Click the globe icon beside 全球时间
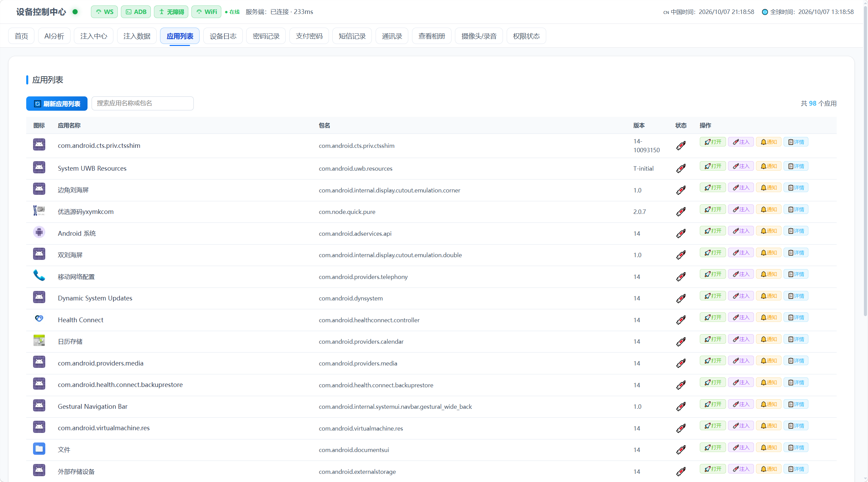Image resolution: width=868 pixels, height=482 pixels. (x=765, y=12)
